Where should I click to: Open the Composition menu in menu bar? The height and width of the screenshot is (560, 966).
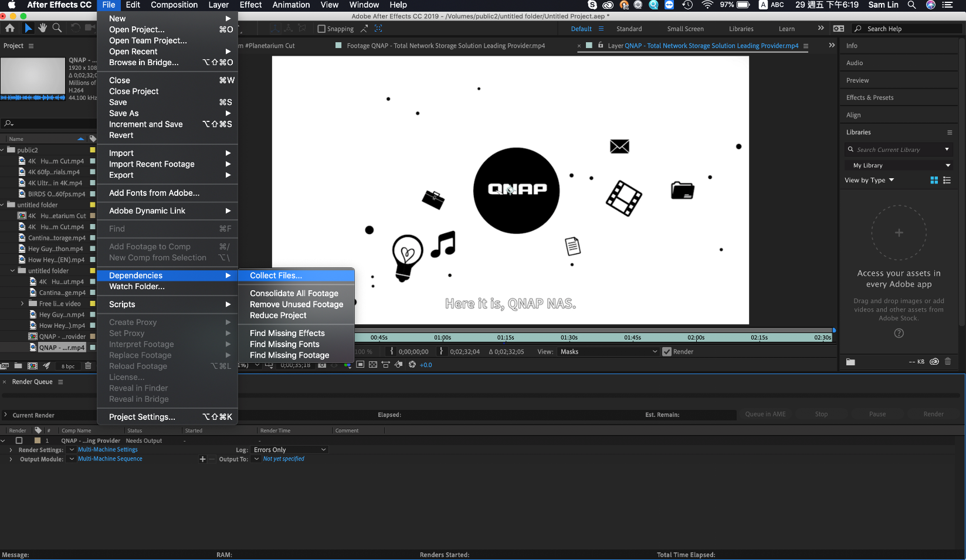coord(174,5)
